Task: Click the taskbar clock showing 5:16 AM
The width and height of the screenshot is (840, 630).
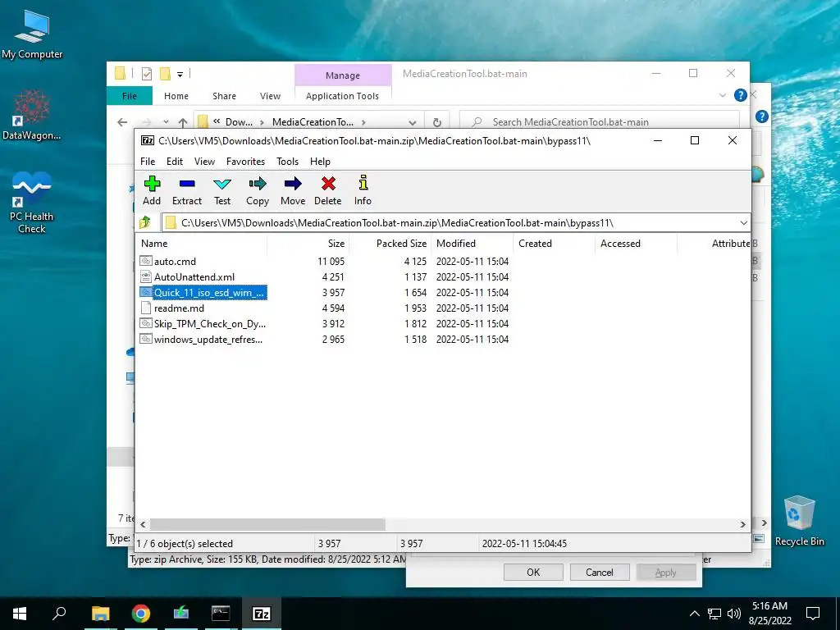Action: coord(769,614)
